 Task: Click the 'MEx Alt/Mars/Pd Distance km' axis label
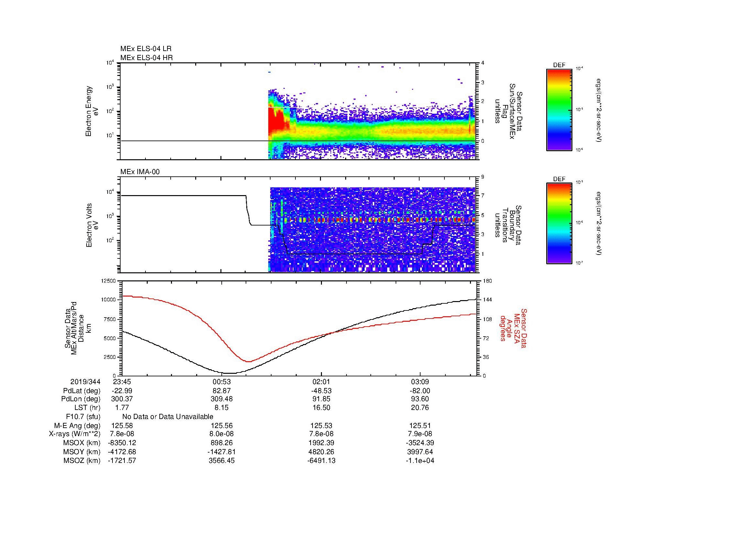(78, 328)
